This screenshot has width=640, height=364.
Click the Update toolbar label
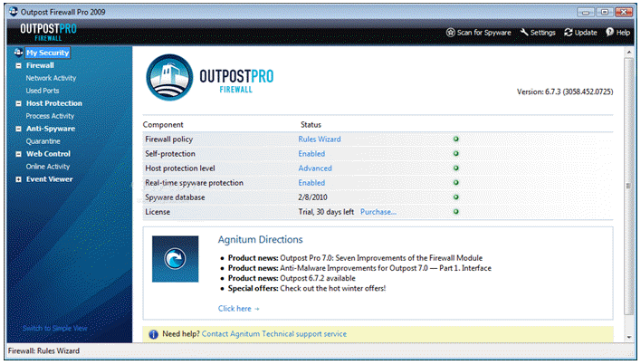586,32
